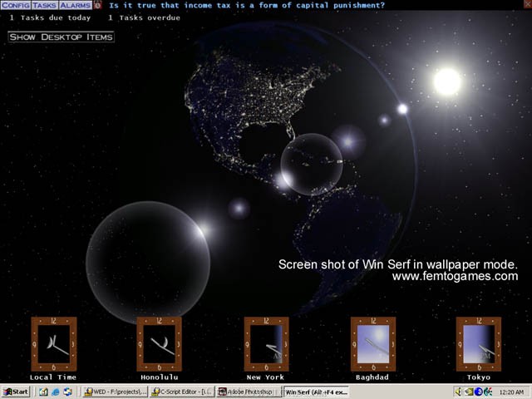Open the Alarms tab
The width and height of the screenshot is (532, 399).
(x=75, y=5)
